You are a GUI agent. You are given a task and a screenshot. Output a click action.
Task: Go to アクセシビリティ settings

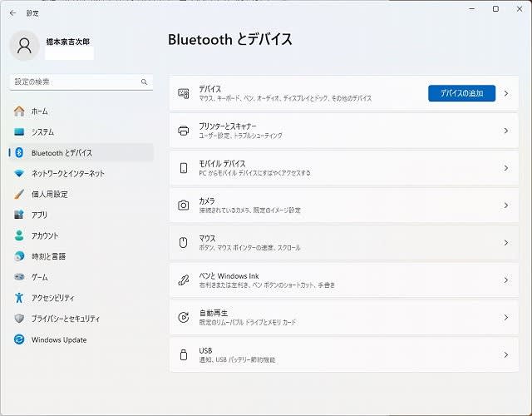tap(52, 298)
